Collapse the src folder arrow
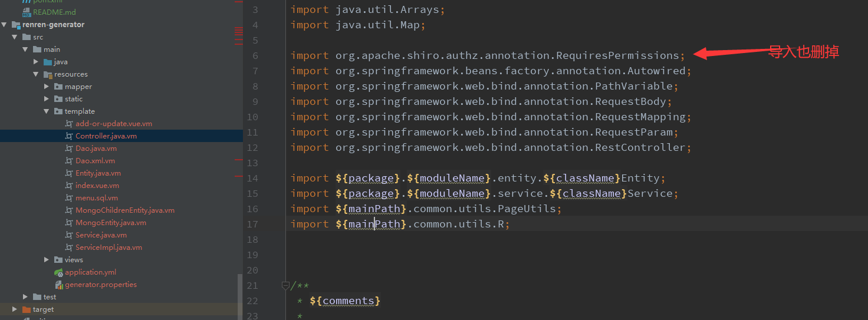The height and width of the screenshot is (320, 868). (15, 37)
